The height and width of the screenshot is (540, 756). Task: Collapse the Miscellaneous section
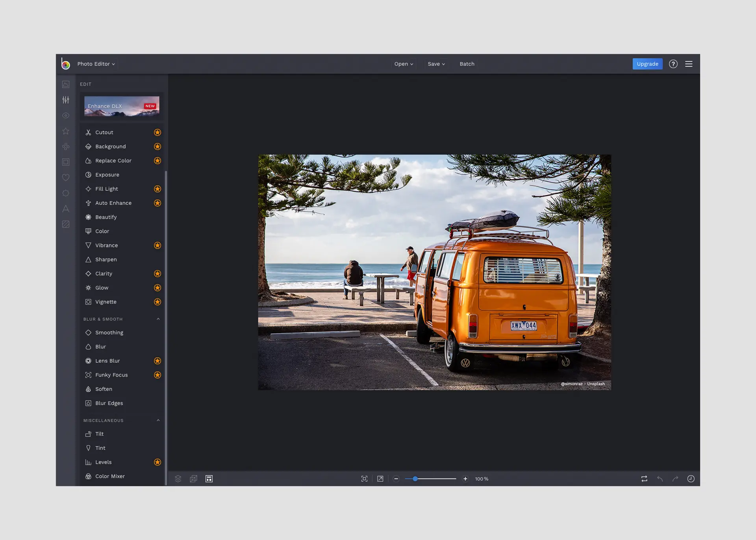[x=158, y=420]
